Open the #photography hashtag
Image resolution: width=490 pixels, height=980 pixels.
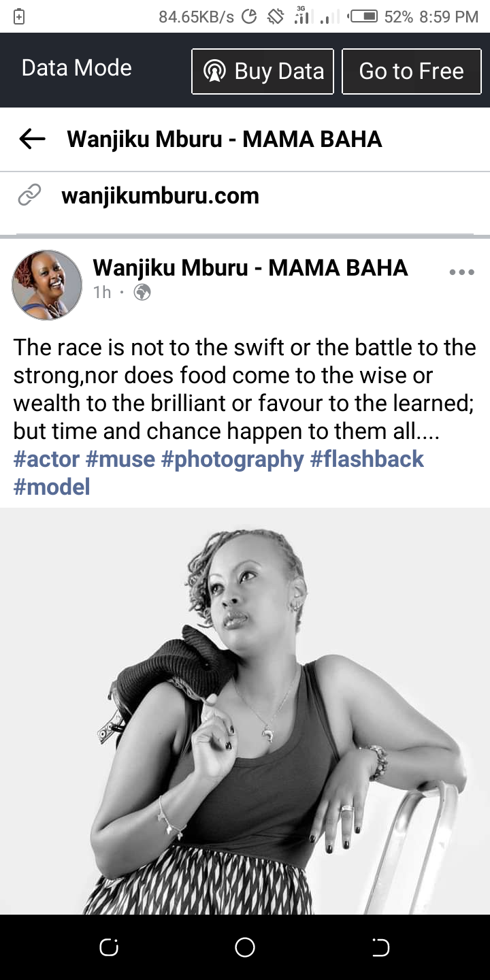232,459
